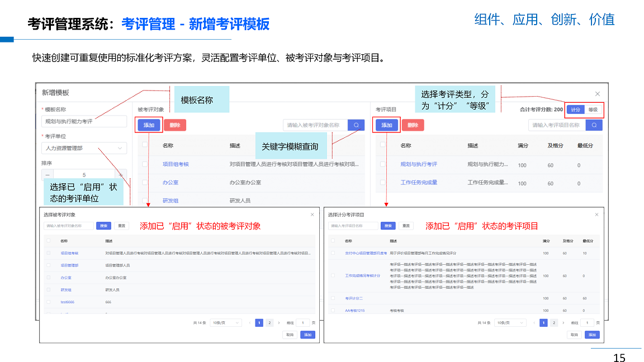The height and width of the screenshot is (362, 644).
Task: Switch 考评类型 to 等级
Action: [593, 109]
